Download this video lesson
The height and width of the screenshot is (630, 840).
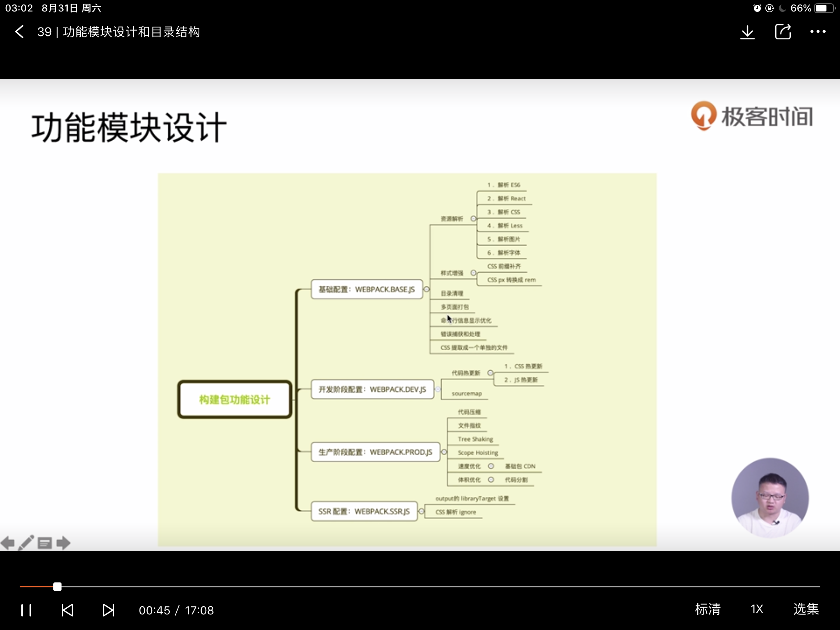pos(747,32)
